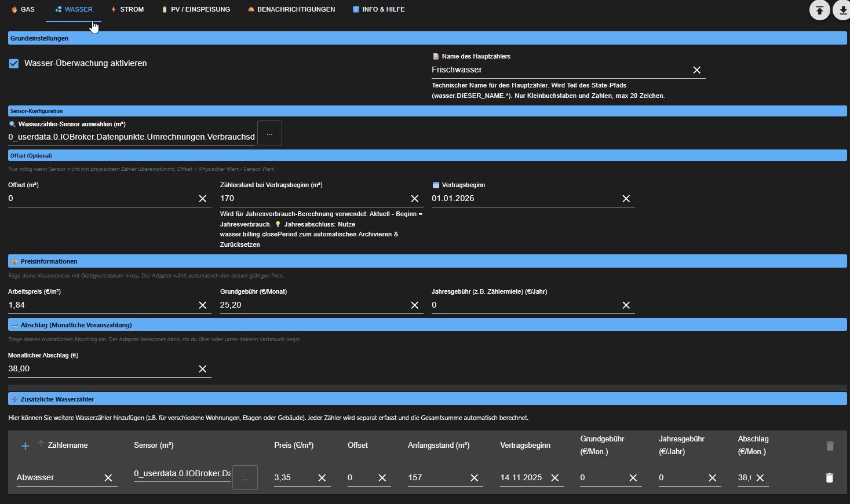Add a new row to the Wasserzähler table
This screenshot has width=850, height=504.
tap(25, 446)
